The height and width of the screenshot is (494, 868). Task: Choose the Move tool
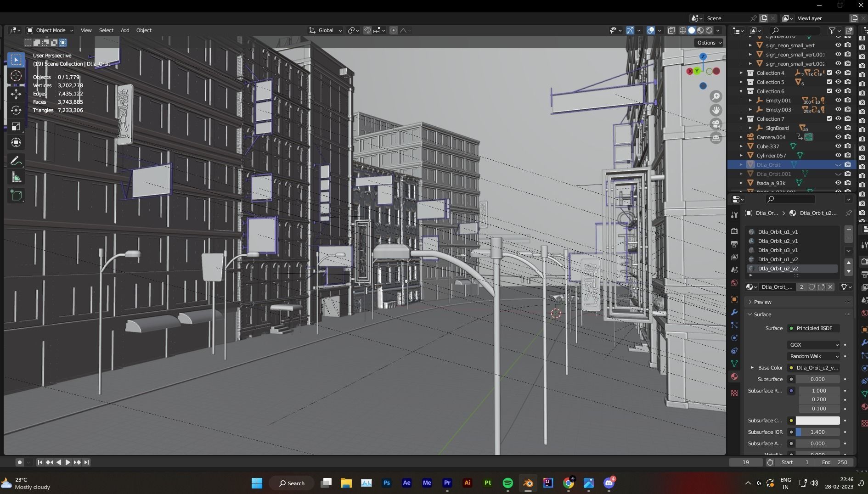[x=16, y=94]
